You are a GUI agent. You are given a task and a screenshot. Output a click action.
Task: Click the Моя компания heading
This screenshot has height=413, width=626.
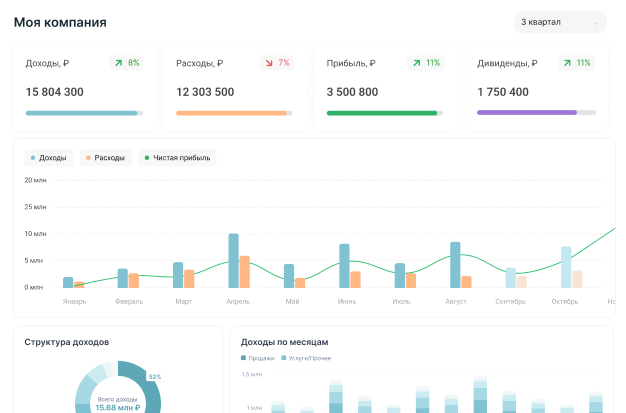[60, 22]
